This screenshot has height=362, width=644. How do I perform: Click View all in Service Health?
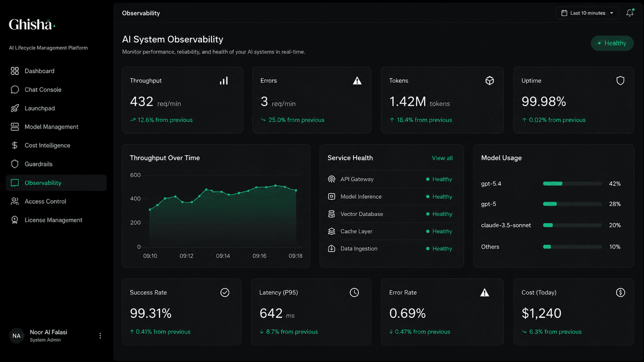442,158
